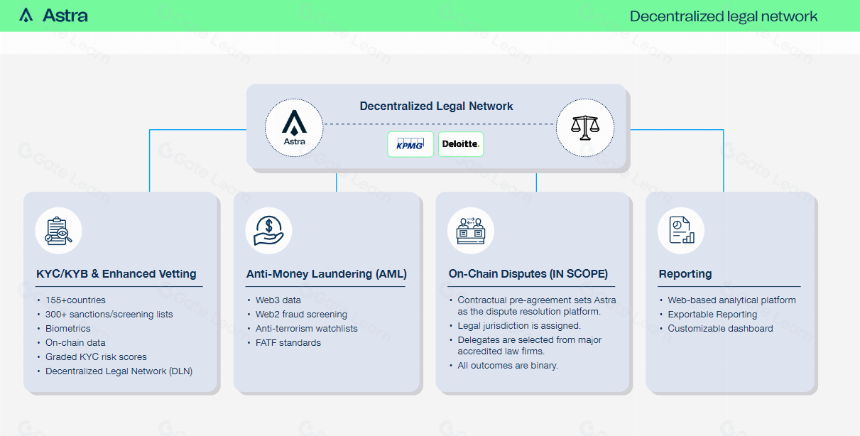Click the 'Exportable Reporting' bullet
Screen dimensions: 860x436
pos(712,314)
